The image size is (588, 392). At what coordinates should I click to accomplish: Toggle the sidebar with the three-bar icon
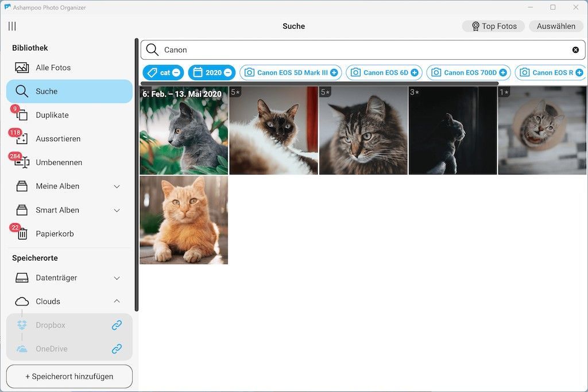point(12,26)
